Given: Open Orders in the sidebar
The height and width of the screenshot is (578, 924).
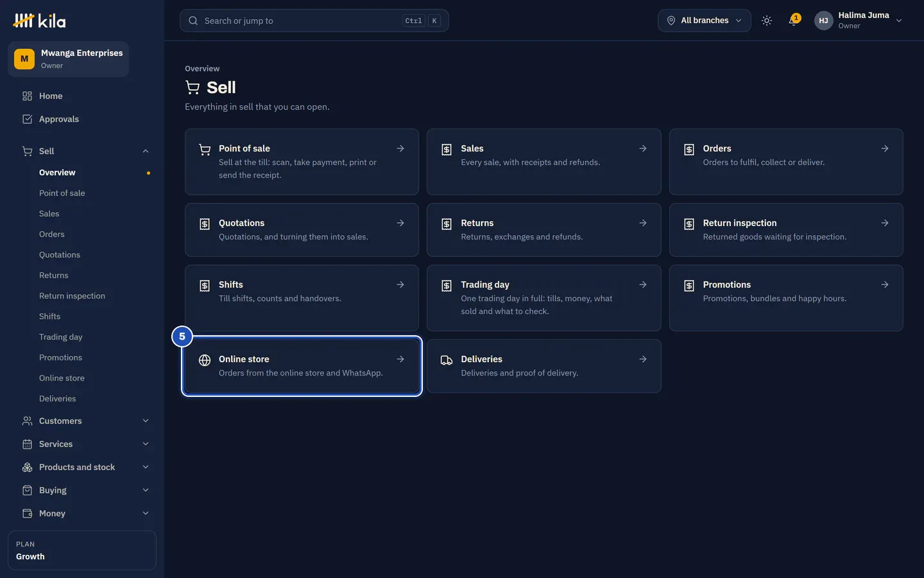Looking at the screenshot, I should 51,234.
